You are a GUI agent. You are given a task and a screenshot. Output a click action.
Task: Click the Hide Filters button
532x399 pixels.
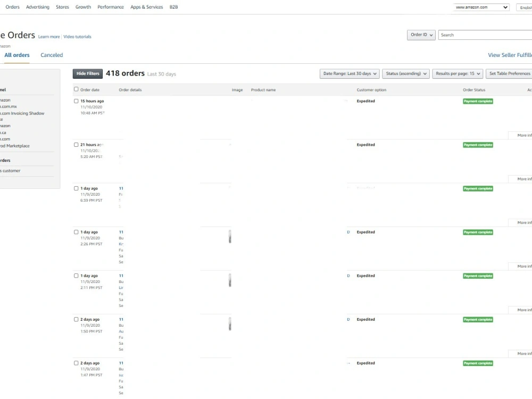[88, 73]
